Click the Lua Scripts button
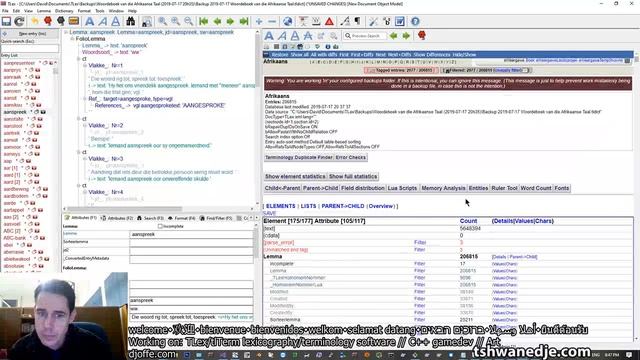The height and width of the screenshot is (360, 640). (x=402, y=188)
